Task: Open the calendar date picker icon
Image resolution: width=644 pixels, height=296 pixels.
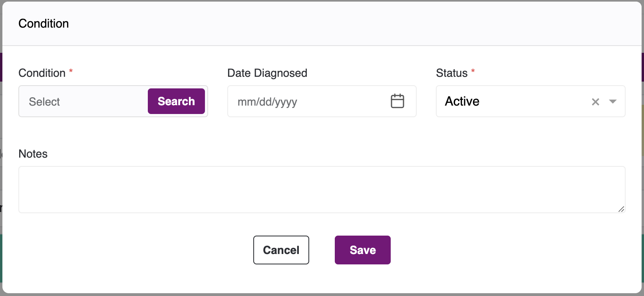Action: 397,101
